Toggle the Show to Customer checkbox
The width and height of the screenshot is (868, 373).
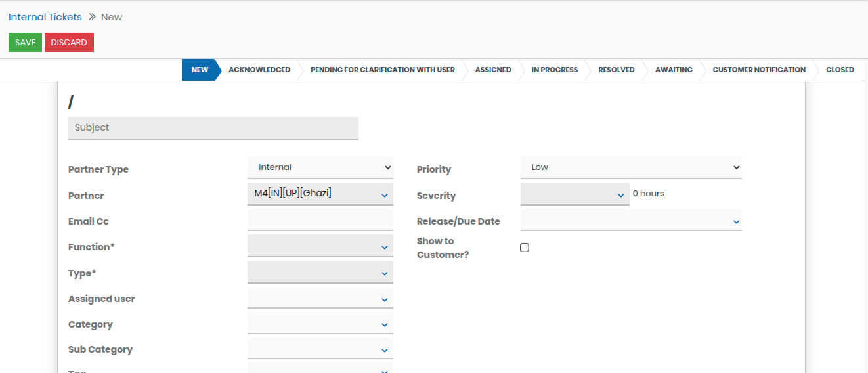tap(525, 248)
